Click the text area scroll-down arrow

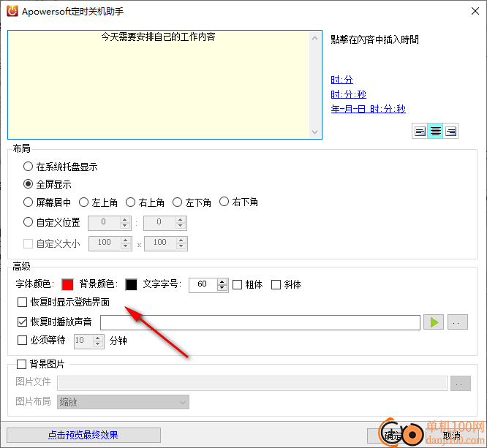[315, 132]
